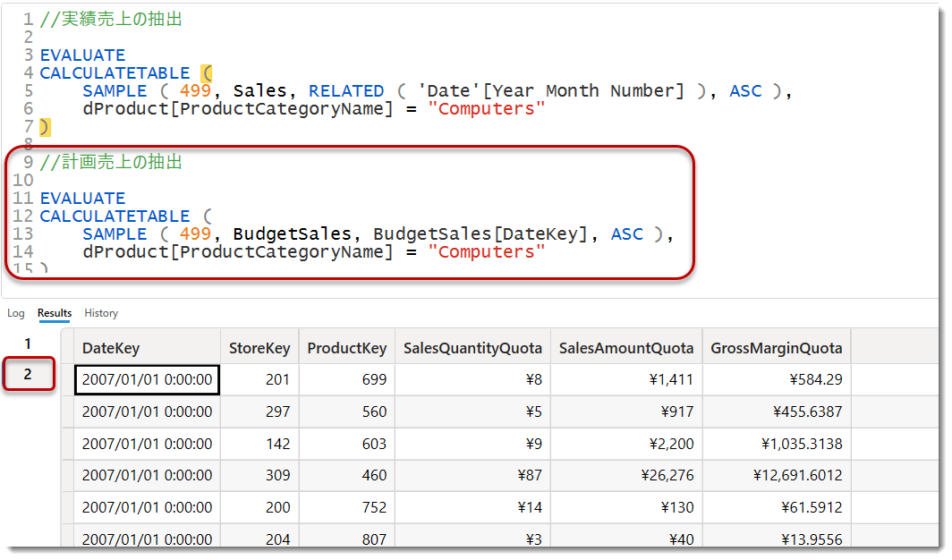Show result set 1

point(28,344)
